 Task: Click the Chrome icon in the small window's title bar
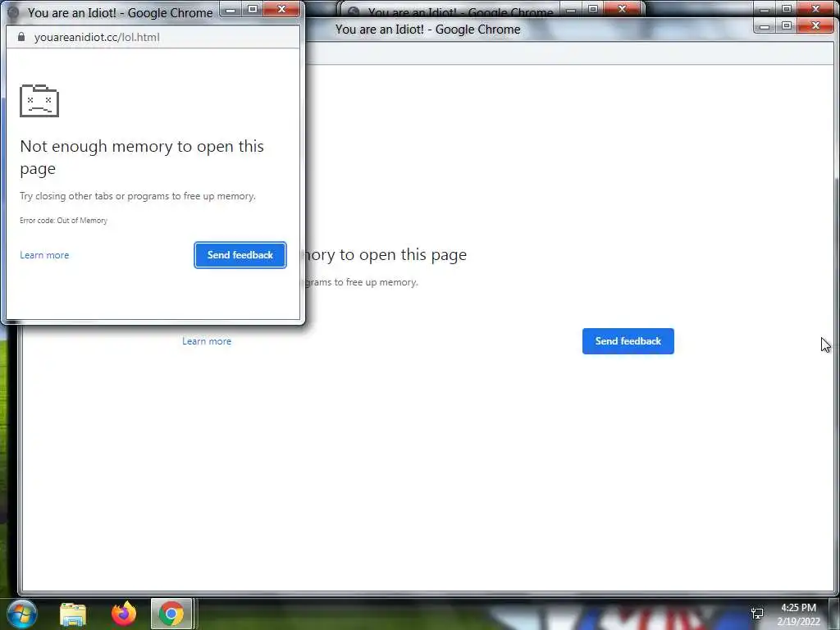pyautogui.click(x=13, y=12)
